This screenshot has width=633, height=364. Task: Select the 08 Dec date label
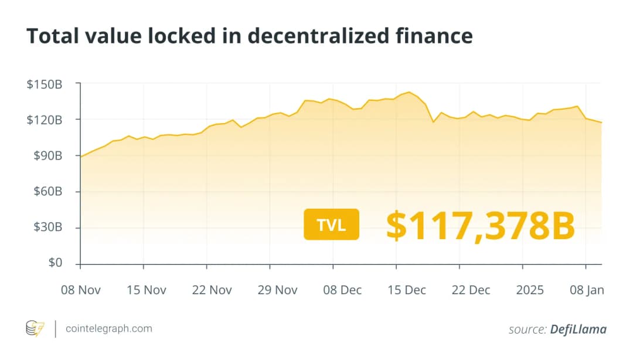click(342, 290)
